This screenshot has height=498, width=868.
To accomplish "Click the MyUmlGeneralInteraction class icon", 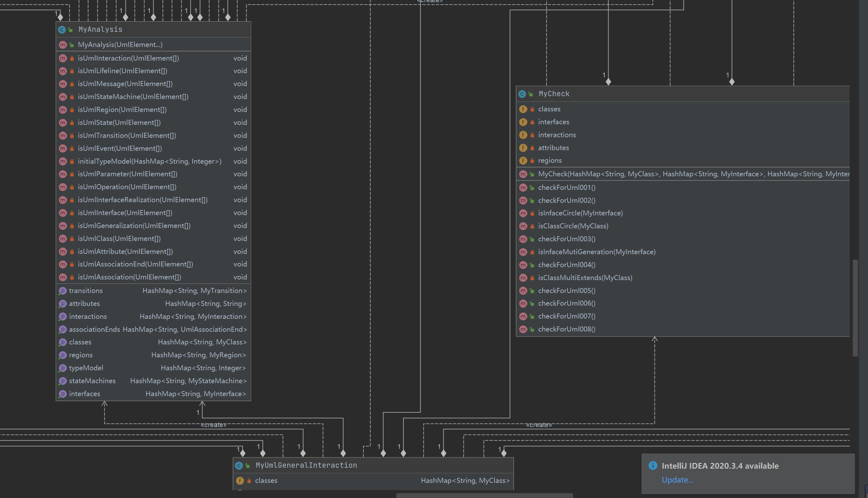I will 239,466.
